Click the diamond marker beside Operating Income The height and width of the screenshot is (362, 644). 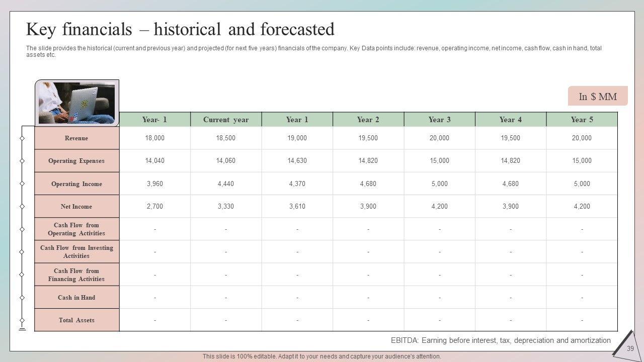[x=22, y=184]
